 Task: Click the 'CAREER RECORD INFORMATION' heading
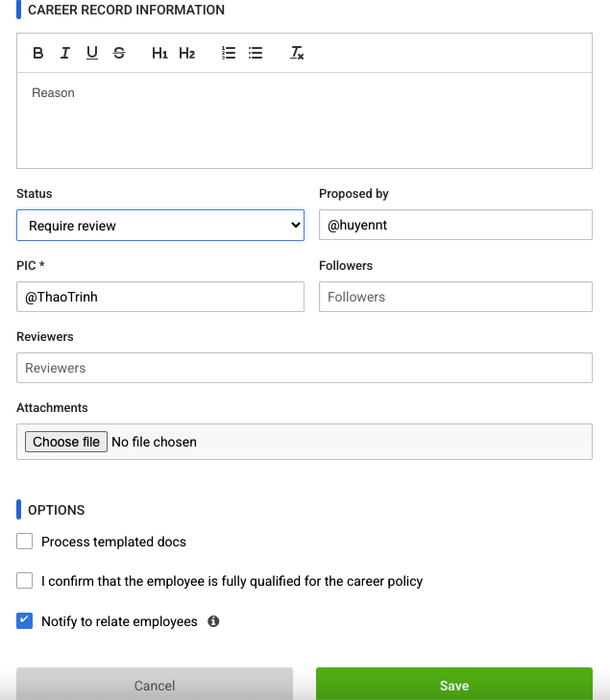pos(127,10)
